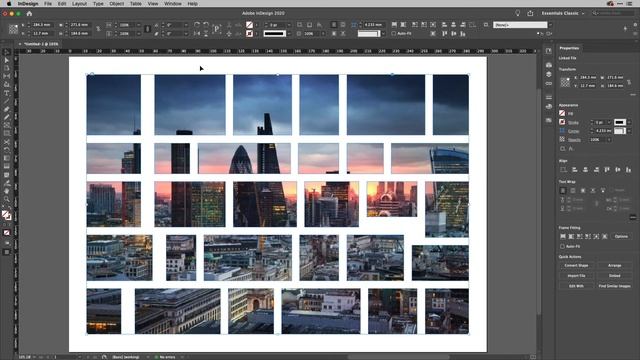Choose the Type tool
The image size is (640, 360).
pyautogui.click(x=7, y=93)
